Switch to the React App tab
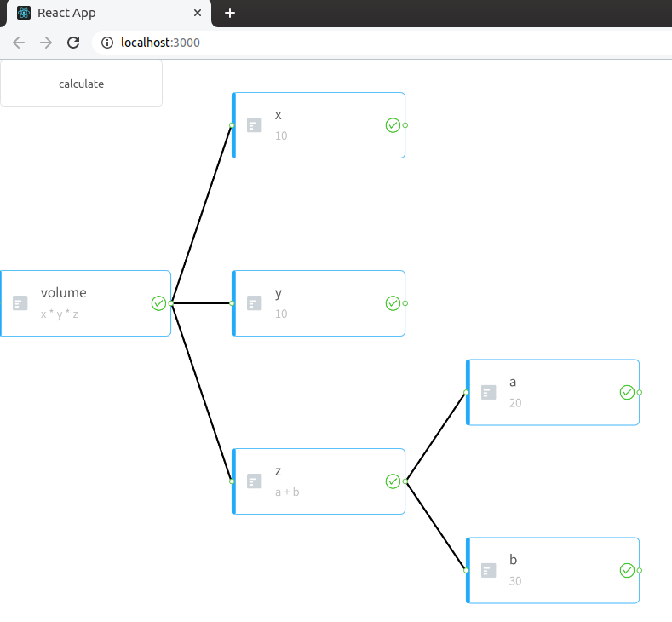This screenshot has width=672, height=622. point(107,13)
